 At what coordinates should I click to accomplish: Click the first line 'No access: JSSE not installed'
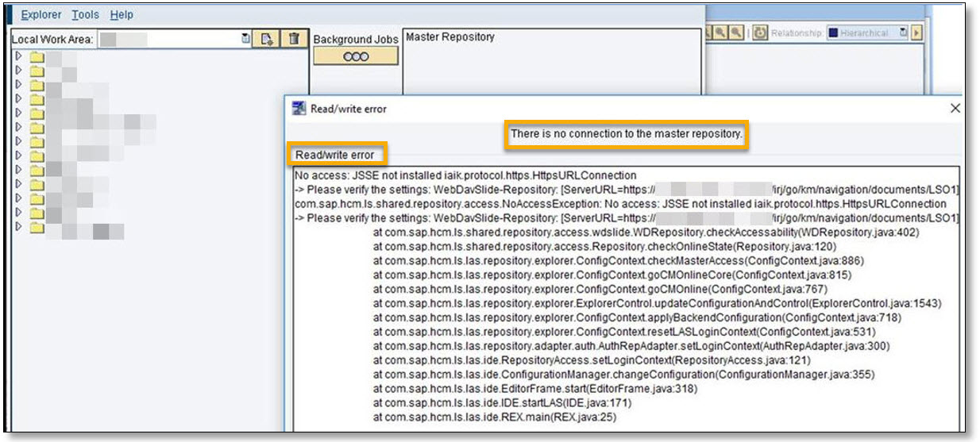465,175
